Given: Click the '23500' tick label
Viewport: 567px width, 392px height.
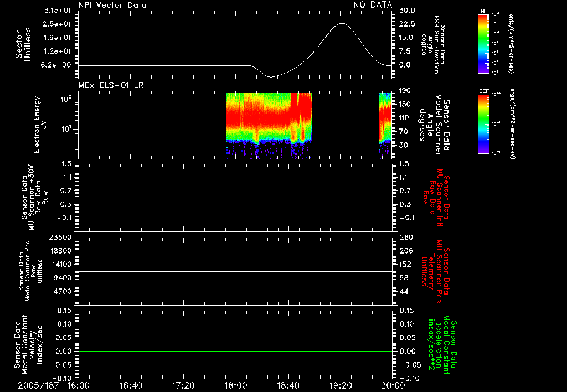Looking at the screenshot, I should (60, 238).
